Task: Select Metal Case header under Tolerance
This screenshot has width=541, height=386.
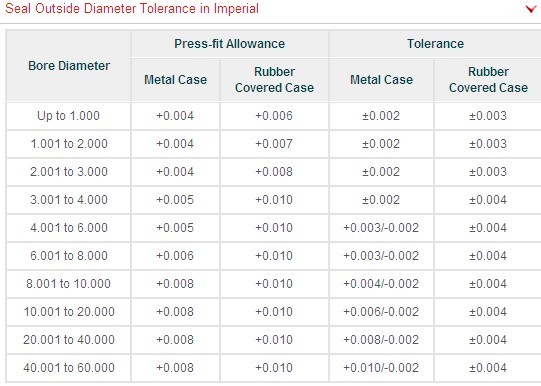Action: click(x=381, y=80)
